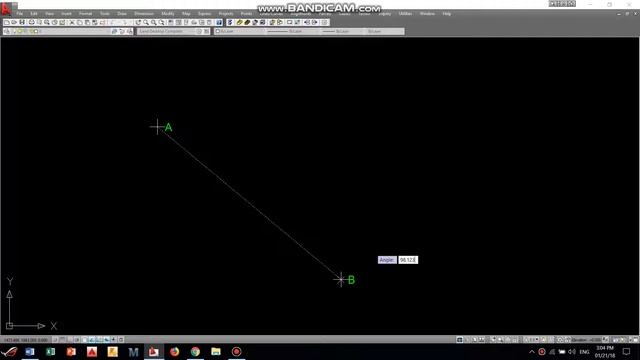Viewport: 640px width, 360px height.
Task: Click the Plot printer icon
Action: click(31, 22)
